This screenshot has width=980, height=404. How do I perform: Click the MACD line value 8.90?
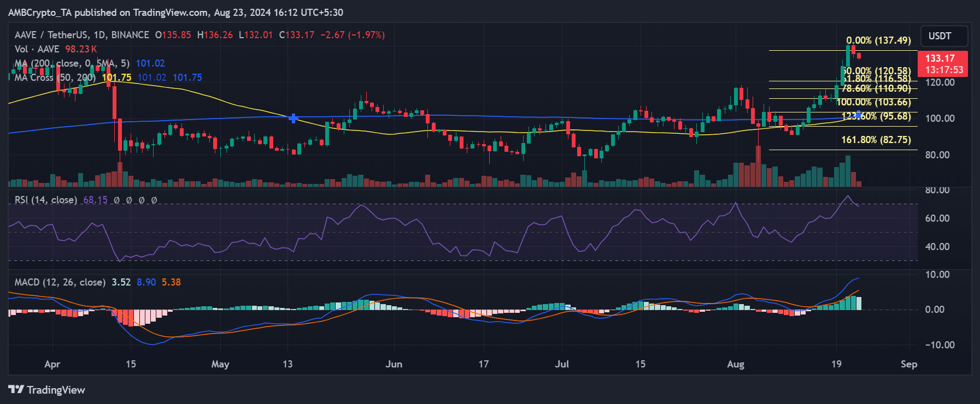coord(146,282)
